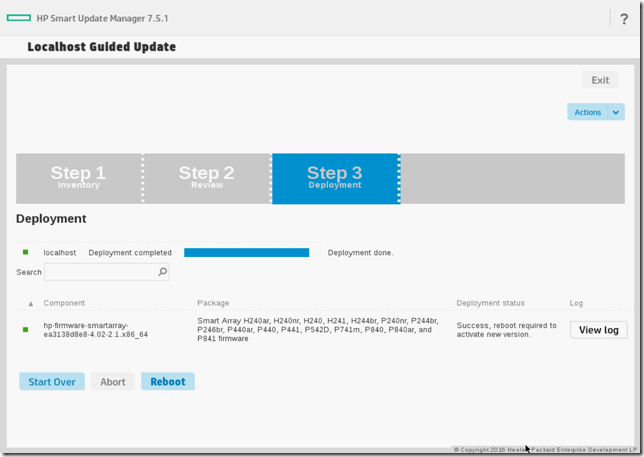Click the help question mark icon

(624, 19)
